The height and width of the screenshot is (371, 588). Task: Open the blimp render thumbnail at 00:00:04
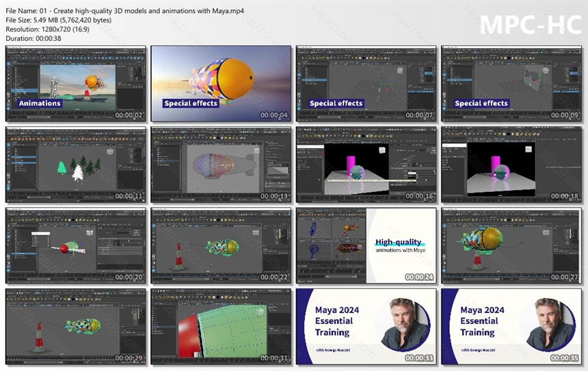(221, 83)
